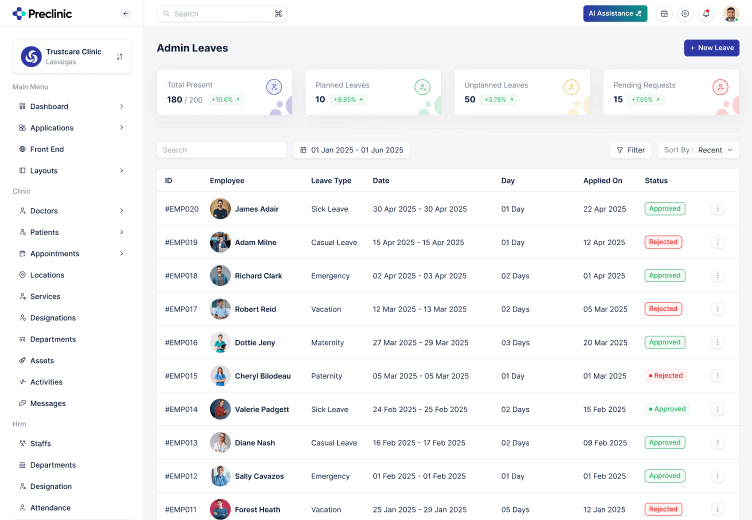Open the notifications bell
752x520 pixels.
pos(706,13)
